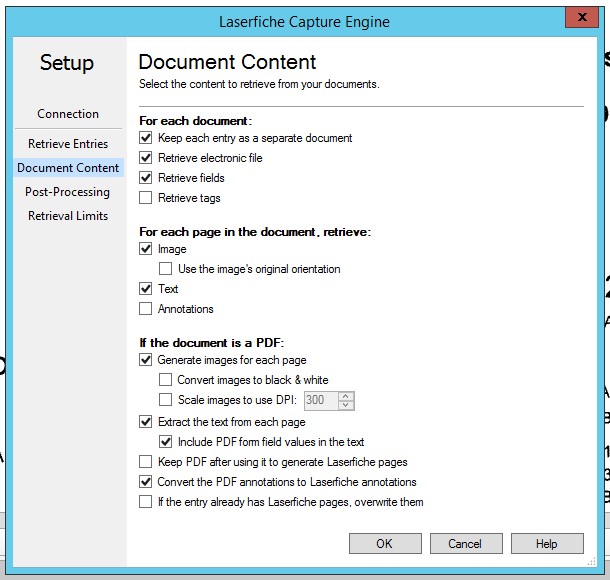
Task: Switch to Post-Processing settings
Action: (68, 192)
